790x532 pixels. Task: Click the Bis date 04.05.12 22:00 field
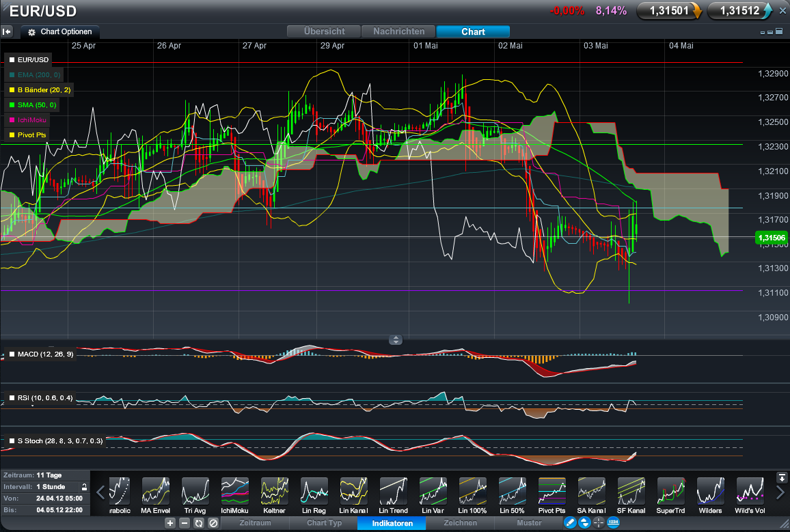tap(45, 510)
